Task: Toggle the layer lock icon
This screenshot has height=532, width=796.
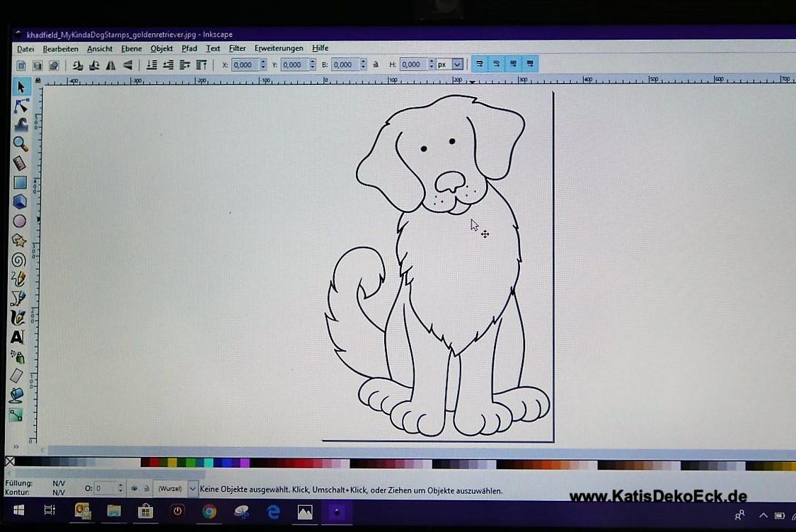Action: (146, 488)
